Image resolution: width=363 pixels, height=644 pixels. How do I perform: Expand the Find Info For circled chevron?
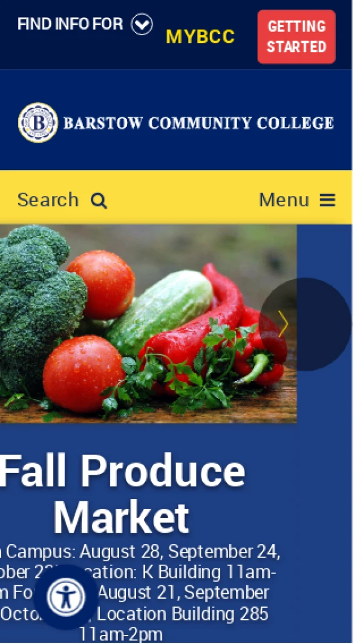(x=142, y=24)
